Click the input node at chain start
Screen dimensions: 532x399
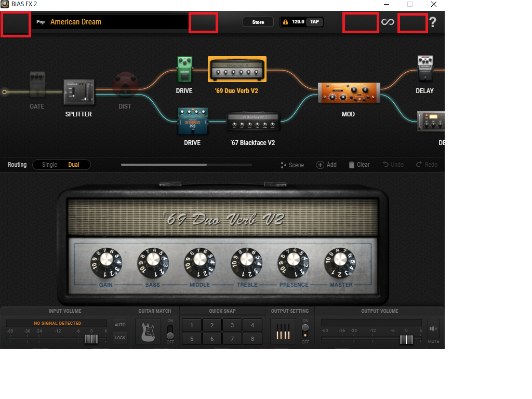coord(4,92)
